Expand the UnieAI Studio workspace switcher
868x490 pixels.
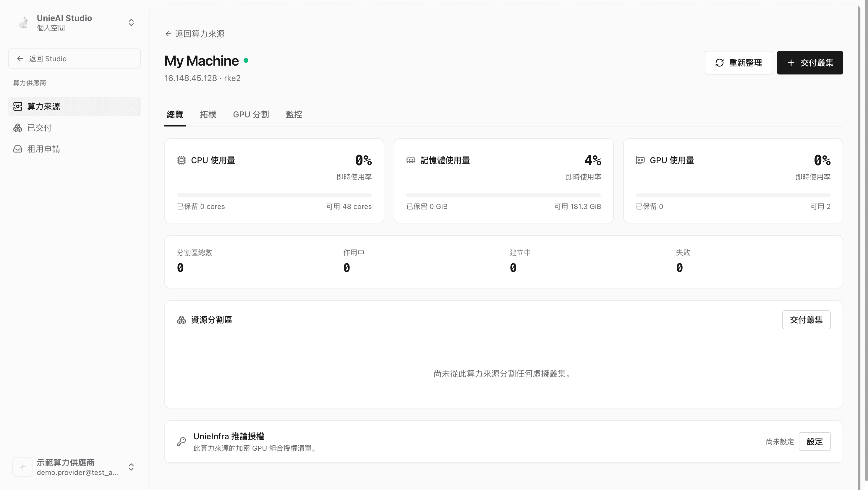131,22
